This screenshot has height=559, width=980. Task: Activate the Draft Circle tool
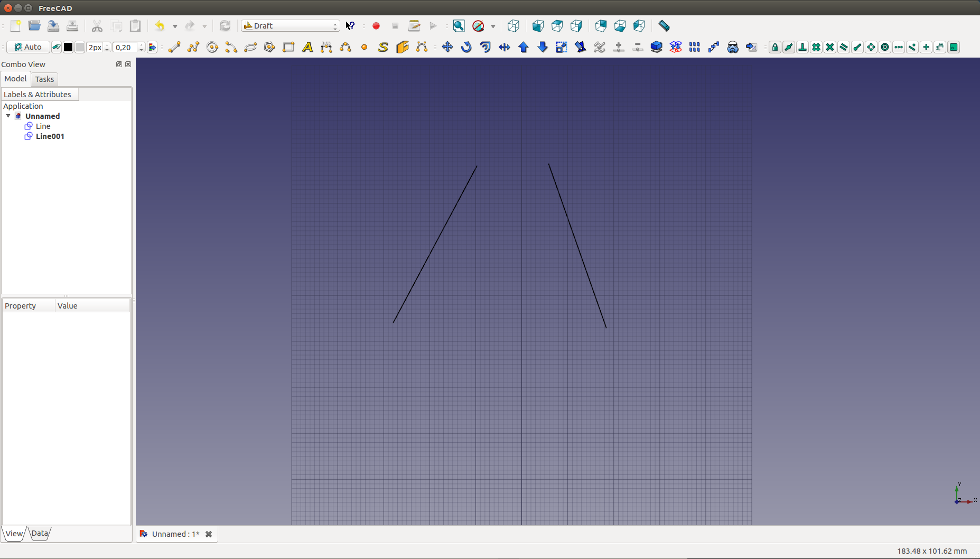click(x=212, y=47)
